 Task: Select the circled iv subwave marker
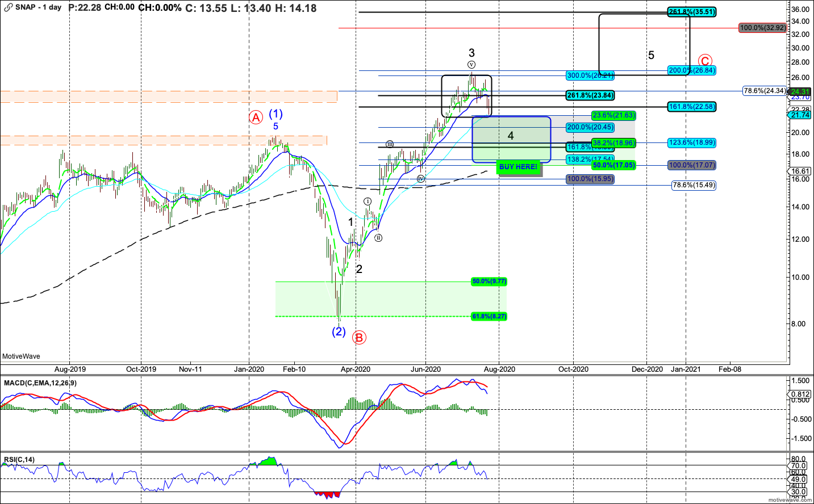point(420,178)
